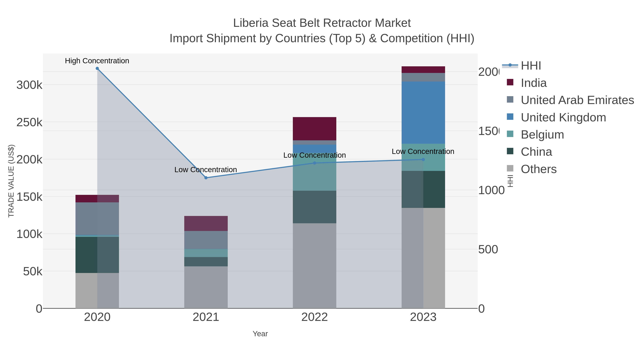Click the 'Low Concentration' label above 2021

pyautogui.click(x=206, y=170)
